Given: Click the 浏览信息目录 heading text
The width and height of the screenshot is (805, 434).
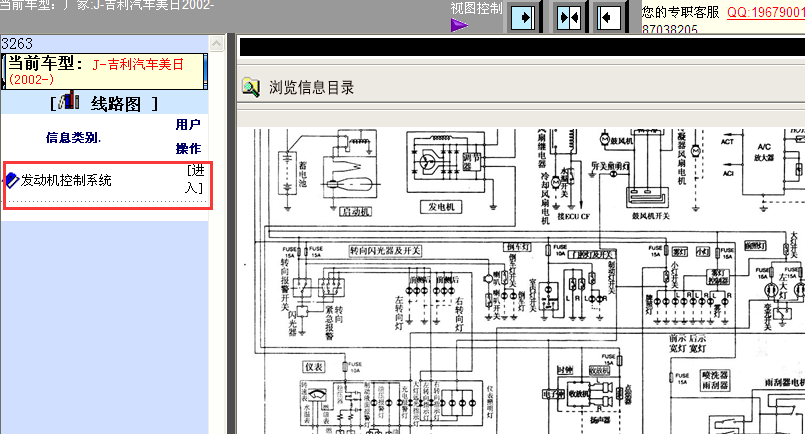Looking at the screenshot, I should point(312,88).
